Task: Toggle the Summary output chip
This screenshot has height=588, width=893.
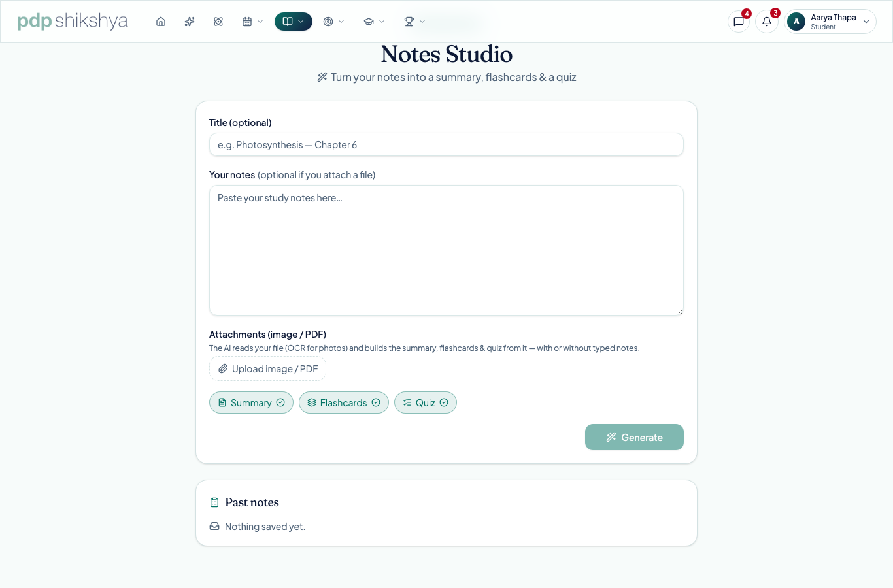Action: [251, 402]
